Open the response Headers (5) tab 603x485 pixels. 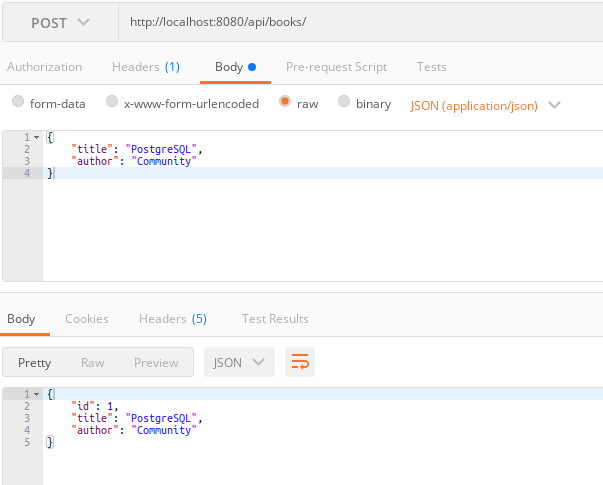point(173,319)
